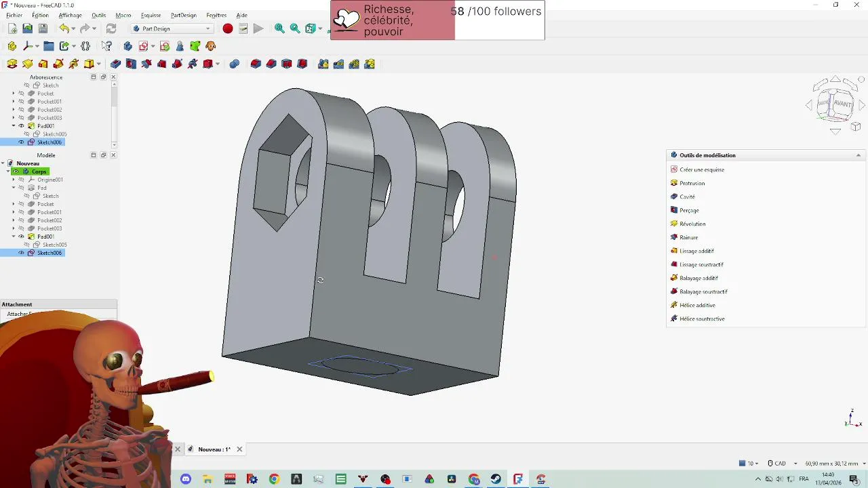
Task: Click the variable set braces icon
Action: pyautogui.click(x=85, y=46)
